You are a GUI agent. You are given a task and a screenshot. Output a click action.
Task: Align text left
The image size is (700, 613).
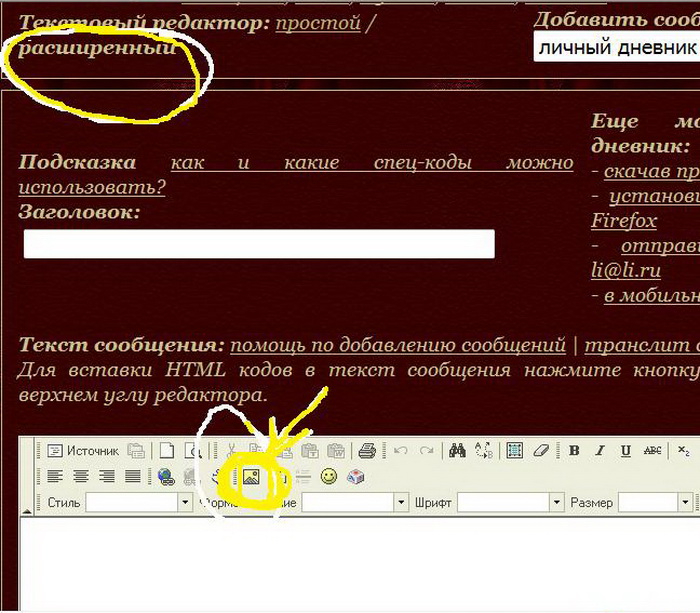coord(54,477)
